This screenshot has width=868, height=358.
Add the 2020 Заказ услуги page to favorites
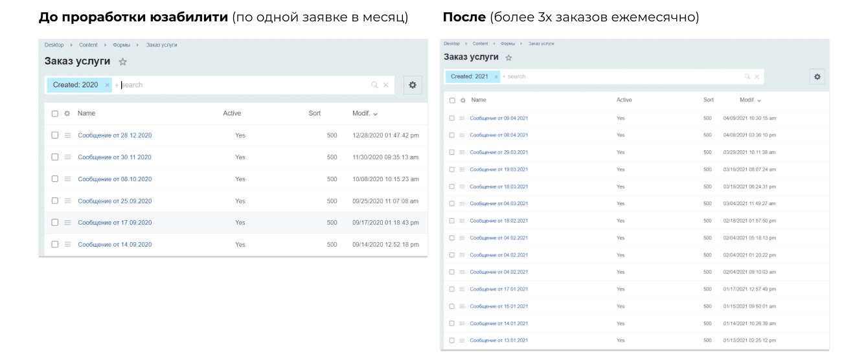(123, 62)
